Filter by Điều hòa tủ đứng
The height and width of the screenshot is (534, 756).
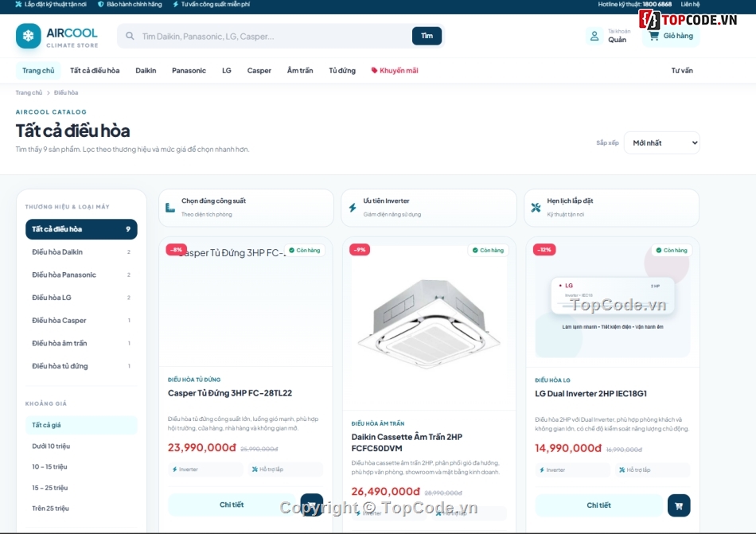pyautogui.click(x=81, y=366)
